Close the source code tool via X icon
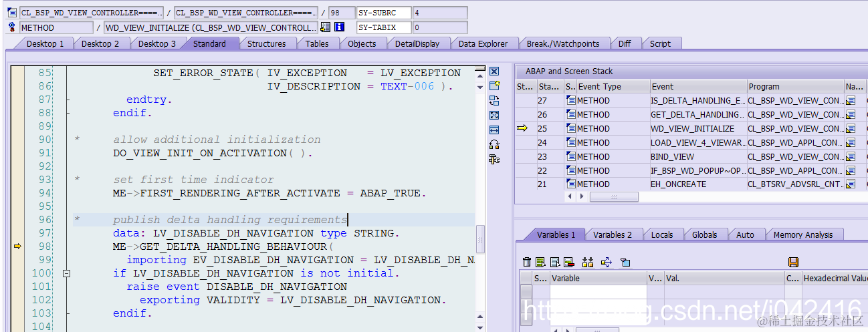 pyautogui.click(x=494, y=71)
